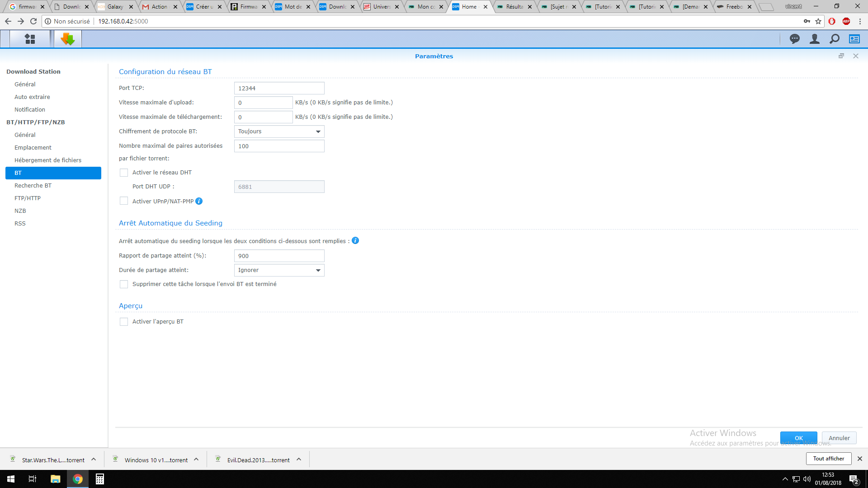Open DSM notifications chat bubble icon

point(794,39)
